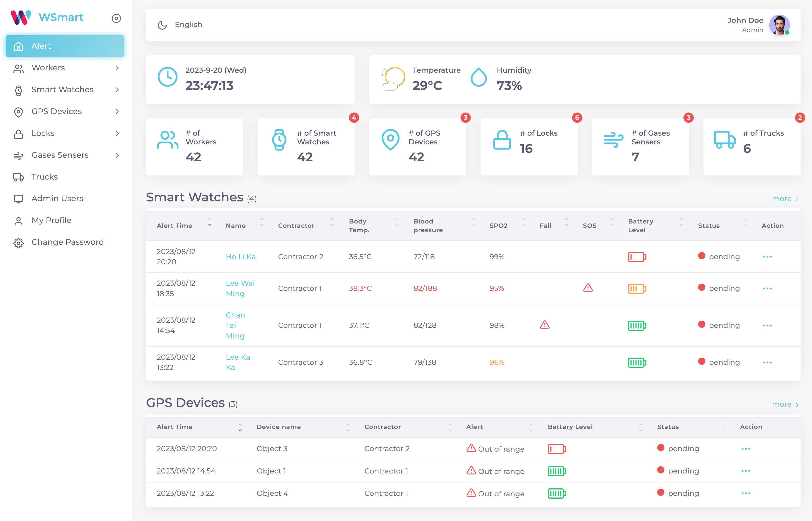Open Lee Ka Ka worker link
Image resolution: width=812 pixels, height=521 pixels.
[x=238, y=362]
